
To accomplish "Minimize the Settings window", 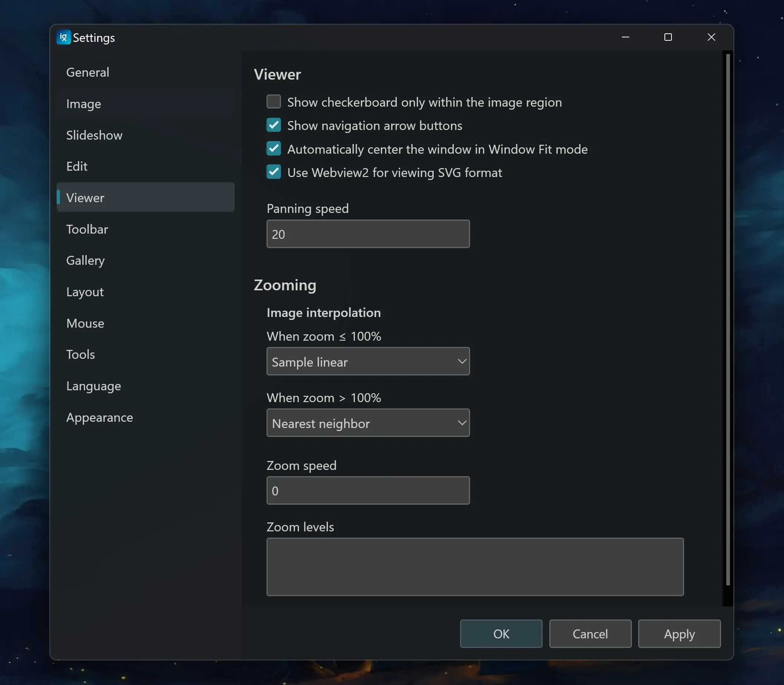I will [x=626, y=37].
